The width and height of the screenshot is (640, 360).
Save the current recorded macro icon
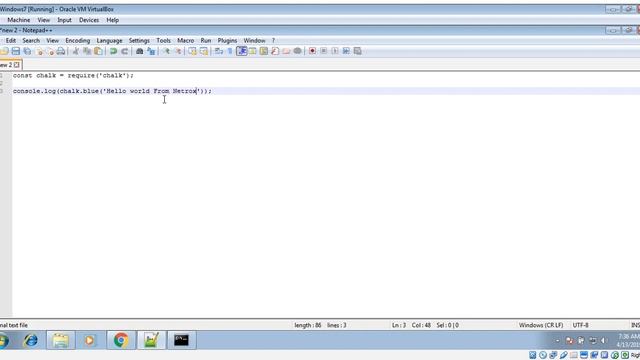(358, 51)
